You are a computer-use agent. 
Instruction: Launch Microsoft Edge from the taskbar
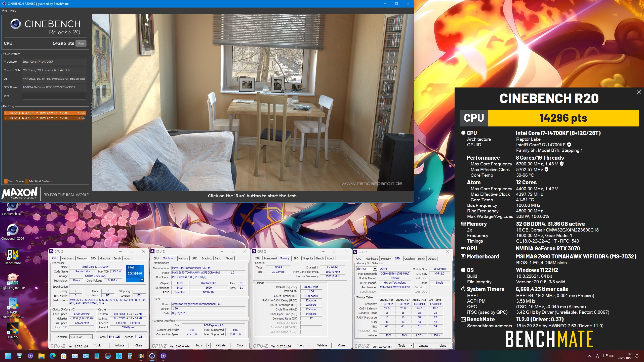tap(52, 356)
